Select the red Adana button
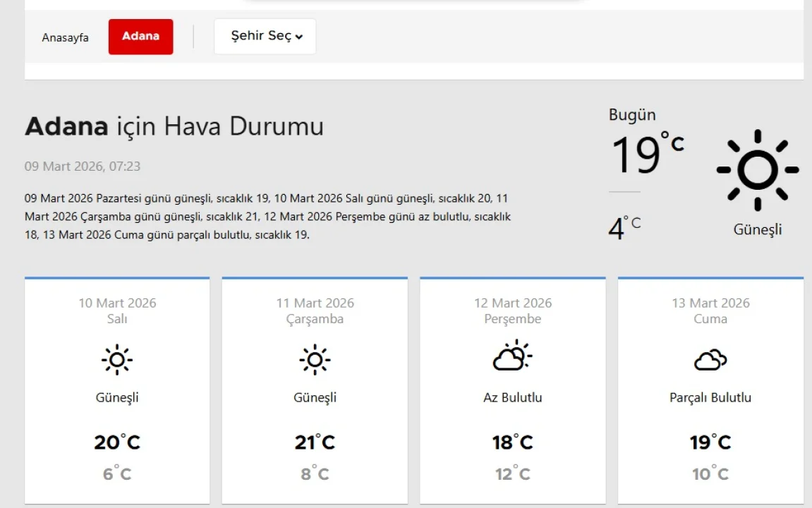Viewport: 812px width, 508px height. [140, 37]
